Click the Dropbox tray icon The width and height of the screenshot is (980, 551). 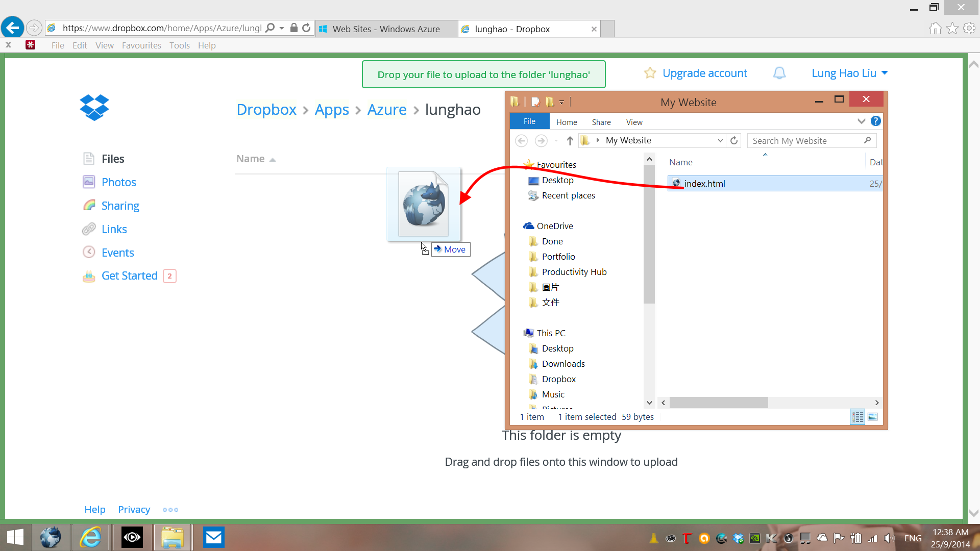738,538
